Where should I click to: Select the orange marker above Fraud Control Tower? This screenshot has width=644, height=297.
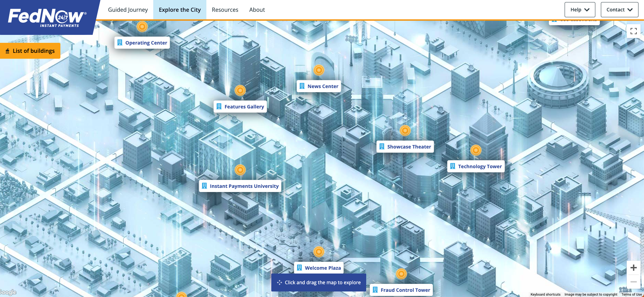[x=401, y=274]
